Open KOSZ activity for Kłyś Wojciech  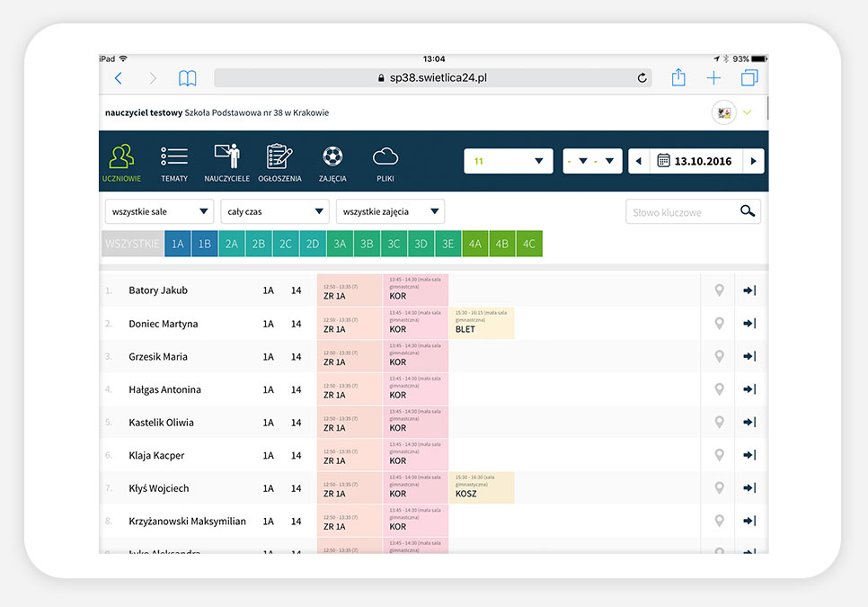482,487
